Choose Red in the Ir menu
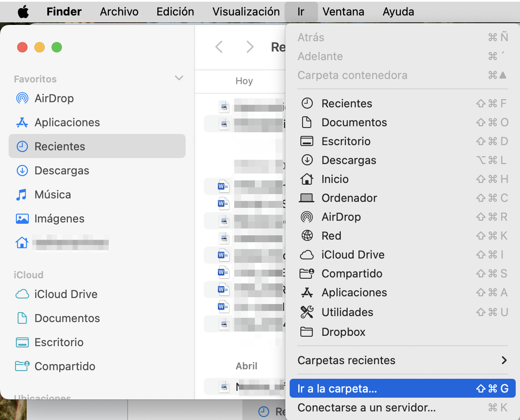The image size is (520, 420). [x=402, y=236]
